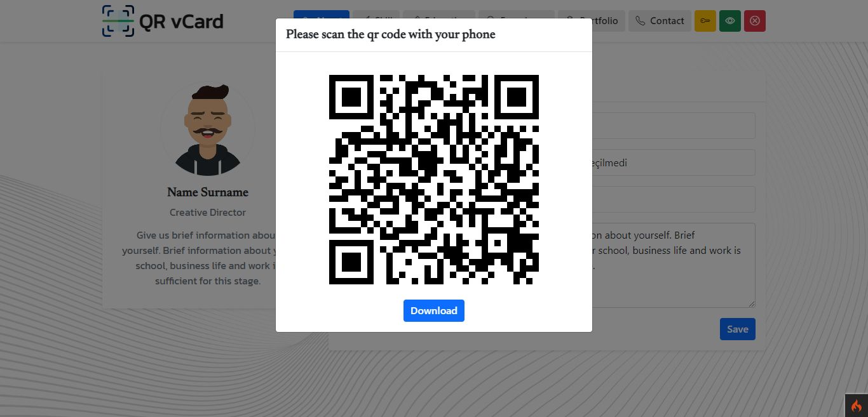This screenshot has height=417, width=868.
Task: Open the Skills tab
Action: [376, 14]
